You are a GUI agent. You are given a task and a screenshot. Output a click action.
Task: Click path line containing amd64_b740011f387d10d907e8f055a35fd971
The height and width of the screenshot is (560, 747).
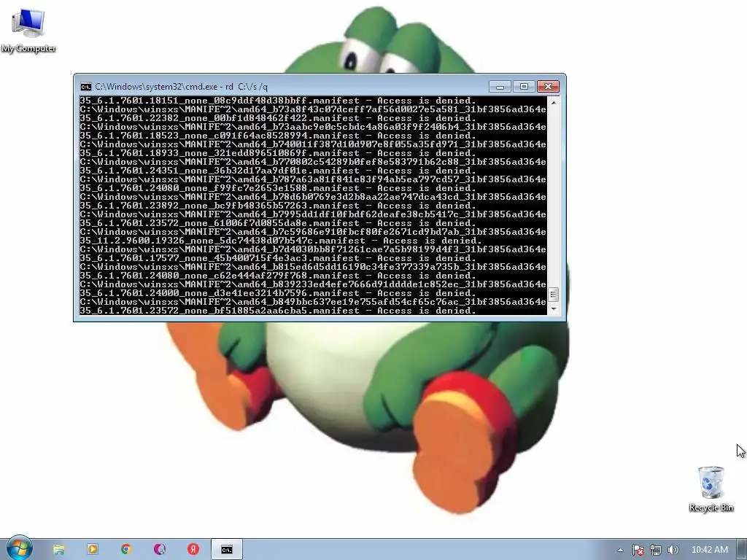pyautogui.click(x=313, y=144)
